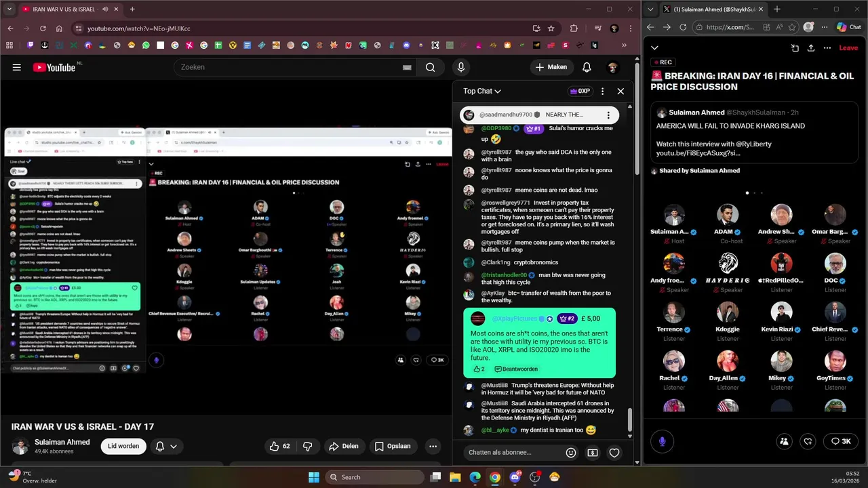Image resolution: width=868 pixels, height=488 pixels.
Task: Open pinned message options by @saadmandhu9700
Action: coord(608,115)
